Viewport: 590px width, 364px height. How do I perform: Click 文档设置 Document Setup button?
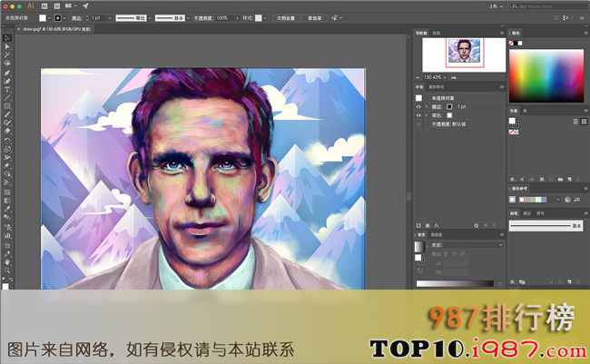click(286, 18)
